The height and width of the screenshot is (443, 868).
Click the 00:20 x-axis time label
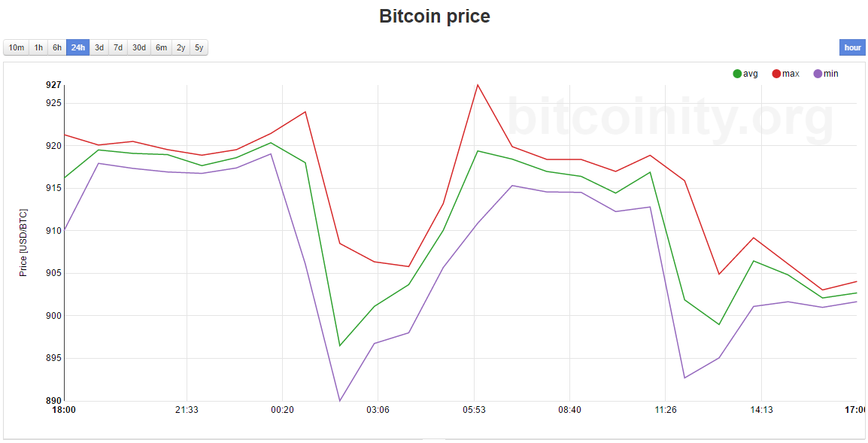(282, 410)
